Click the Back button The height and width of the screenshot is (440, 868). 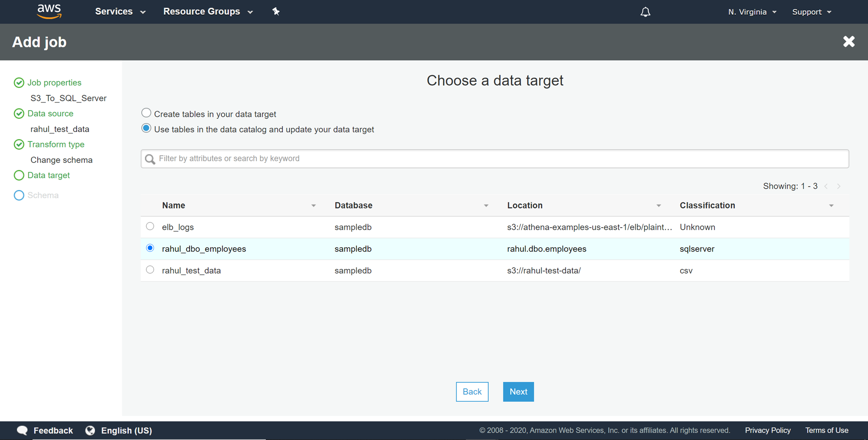pos(472,392)
